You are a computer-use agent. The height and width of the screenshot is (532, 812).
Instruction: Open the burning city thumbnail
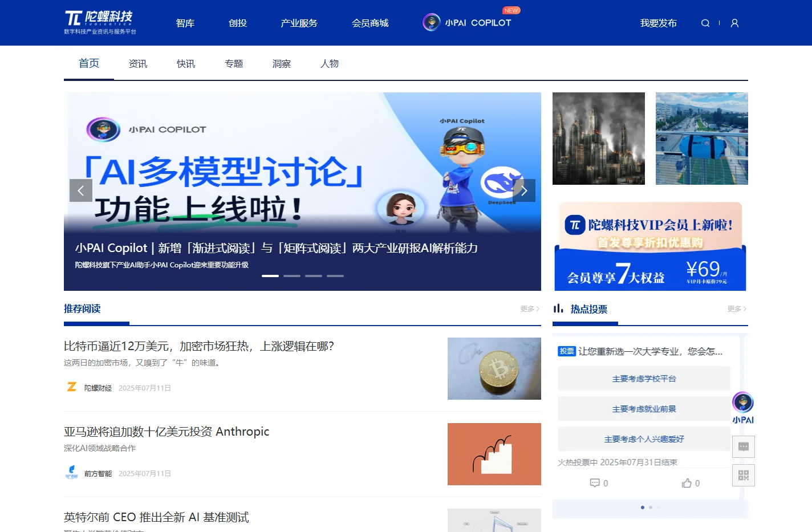tap(599, 139)
